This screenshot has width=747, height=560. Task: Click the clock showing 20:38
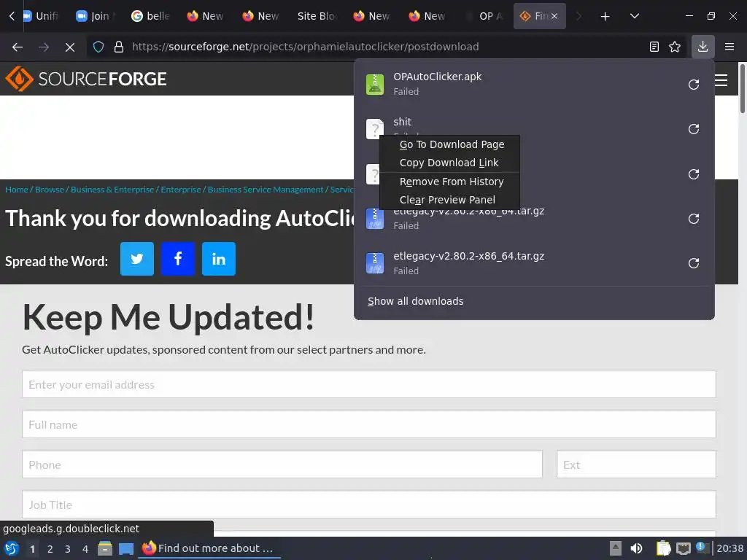[729, 548]
